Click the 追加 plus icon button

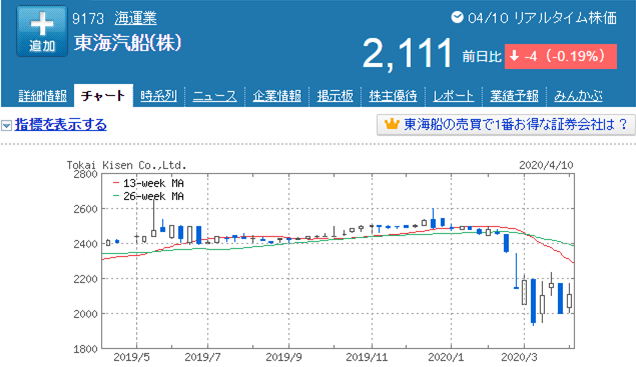click(42, 31)
